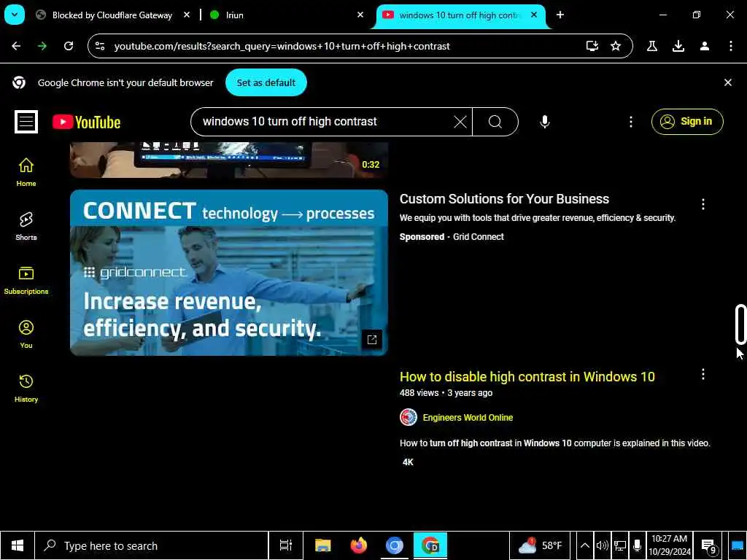Clear the YouTube search query with X

(460, 122)
